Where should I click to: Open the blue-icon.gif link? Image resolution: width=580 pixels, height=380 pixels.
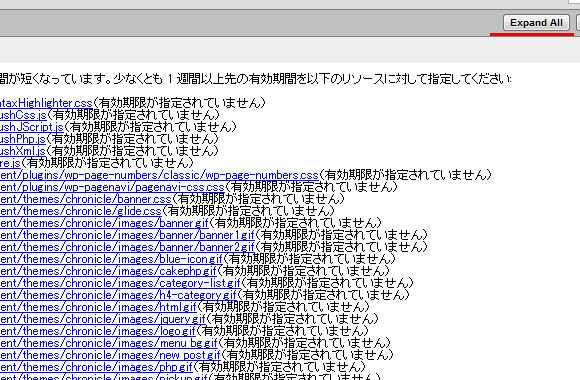tap(111, 259)
